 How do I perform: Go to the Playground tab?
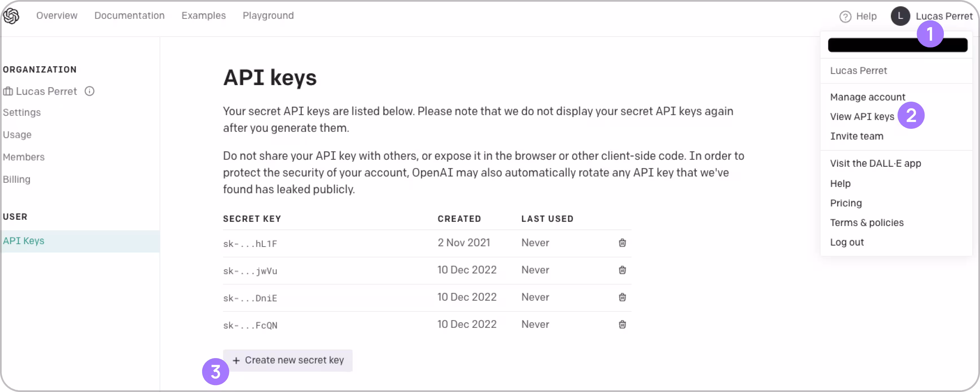pyautogui.click(x=268, y=16)
